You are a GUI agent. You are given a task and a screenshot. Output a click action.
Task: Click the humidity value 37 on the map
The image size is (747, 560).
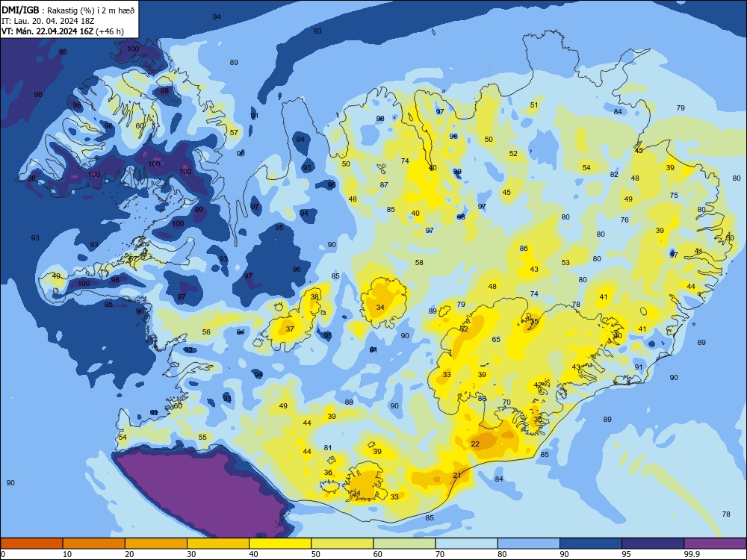[290, 329]
